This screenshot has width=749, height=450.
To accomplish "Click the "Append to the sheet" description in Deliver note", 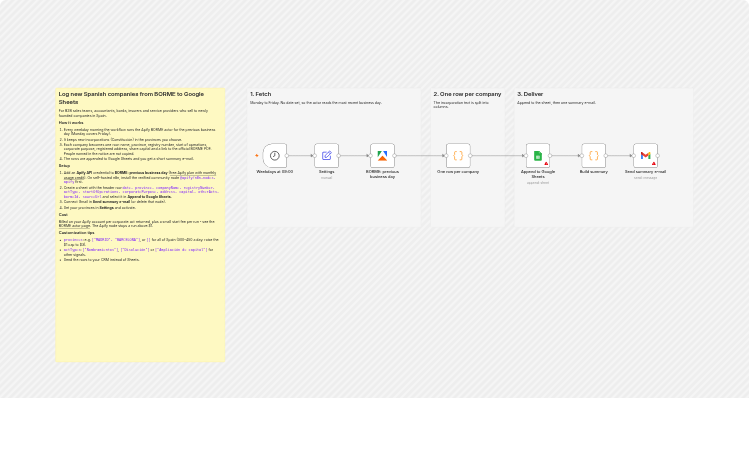I will click(x=556, y=103).
